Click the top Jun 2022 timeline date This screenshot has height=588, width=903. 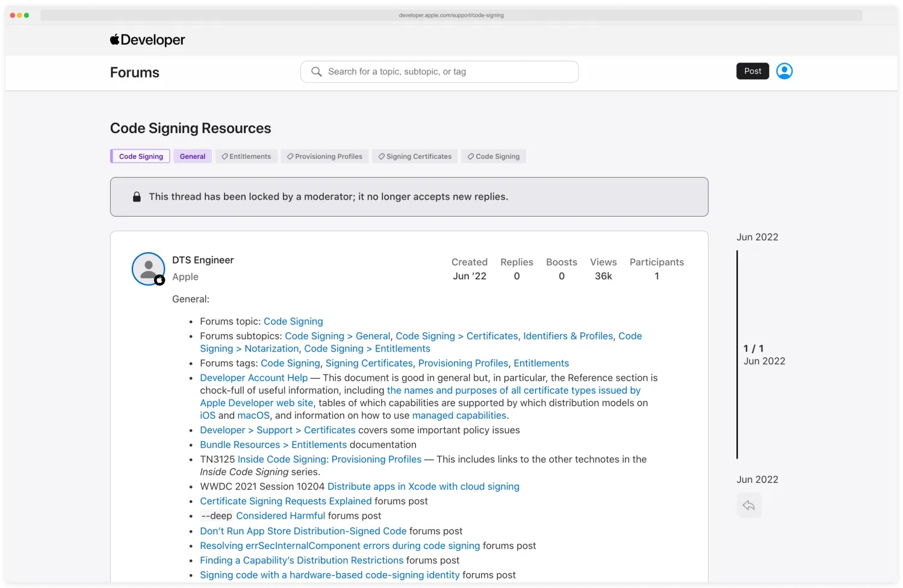click(757, 237)
